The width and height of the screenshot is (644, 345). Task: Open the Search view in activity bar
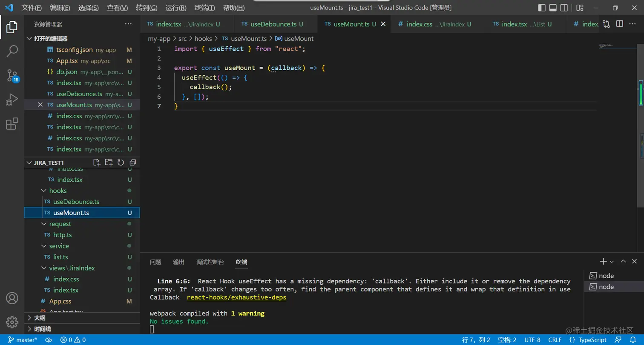12,51
